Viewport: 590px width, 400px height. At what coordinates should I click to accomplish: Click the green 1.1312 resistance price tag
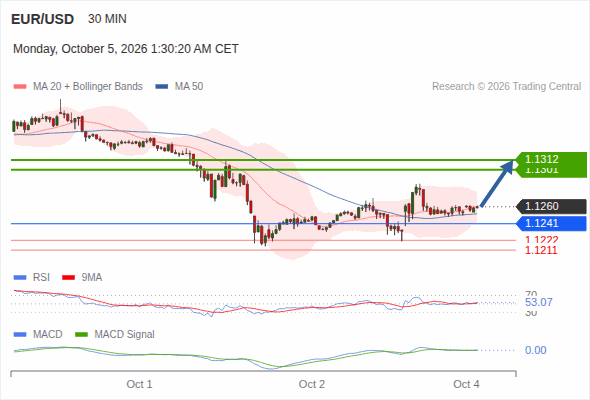click(551, 160)
